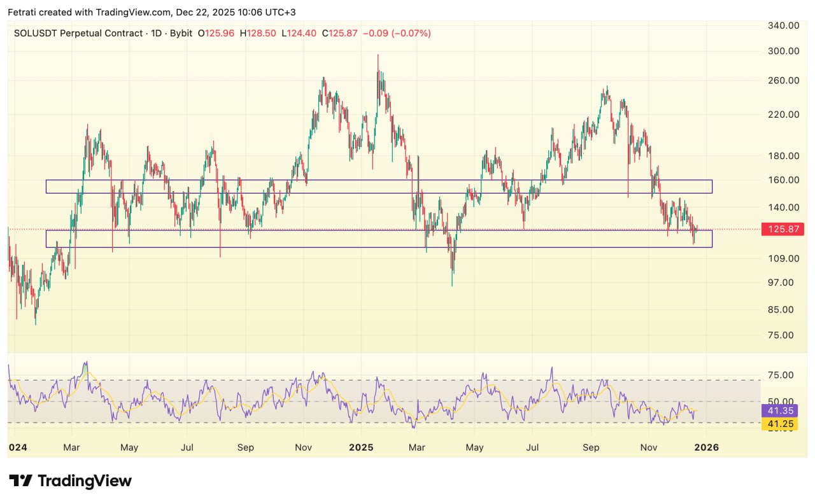This screenshot has width=815, height=504.
Task: Select the yellow 41.25 RSI average label
Action: click(x=778, y=423)
